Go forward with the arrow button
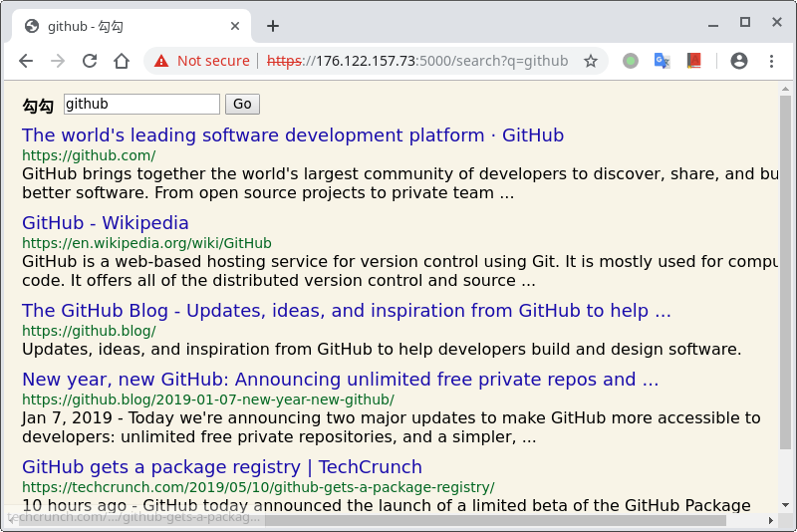 pyautogui.click(x=58, y=61)
